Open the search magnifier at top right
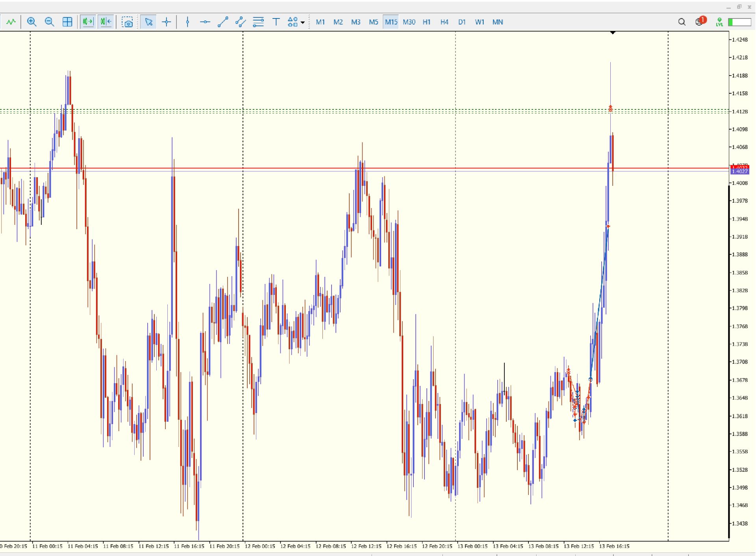The image size is (756, 556). [x=682, y=22]
